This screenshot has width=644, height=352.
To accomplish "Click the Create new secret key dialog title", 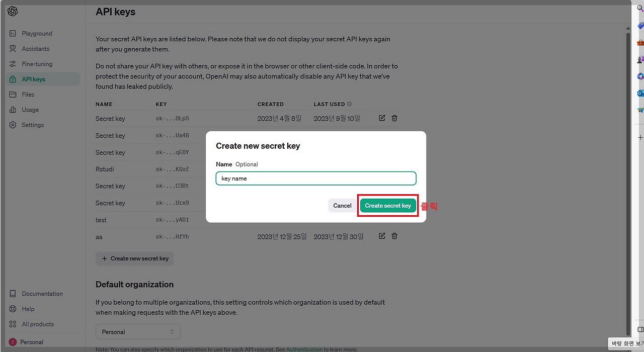I will [258, 146].
